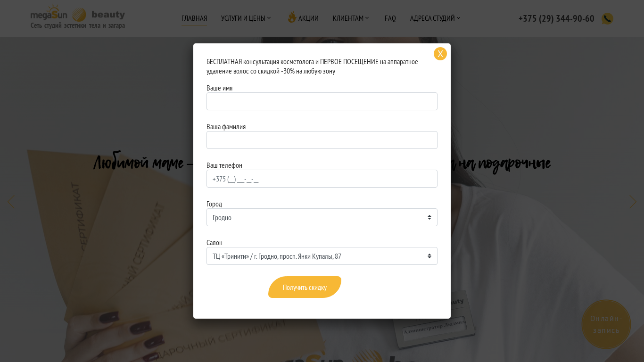Viewport: 644px width, 362px height.
Task: Open the Онлайн-запись round button
Action: (x=606, y=324)
